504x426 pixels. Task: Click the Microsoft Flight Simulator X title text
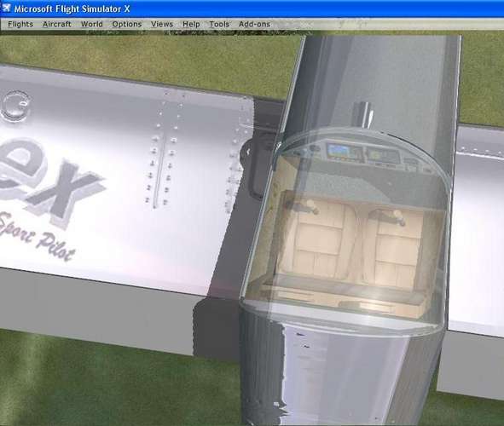pos(72,9)
